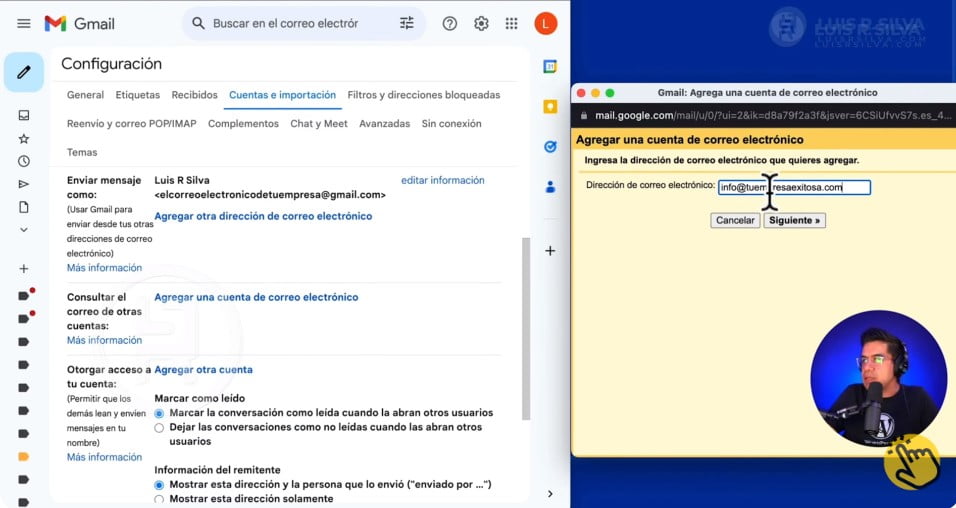Open the Avanzadas tab

coord(384,124)
